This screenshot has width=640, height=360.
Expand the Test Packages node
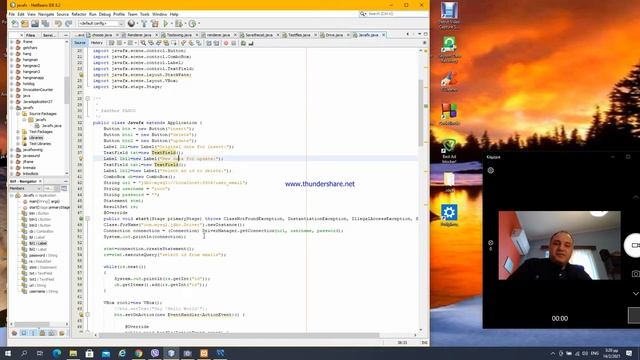tap(18, 132)
